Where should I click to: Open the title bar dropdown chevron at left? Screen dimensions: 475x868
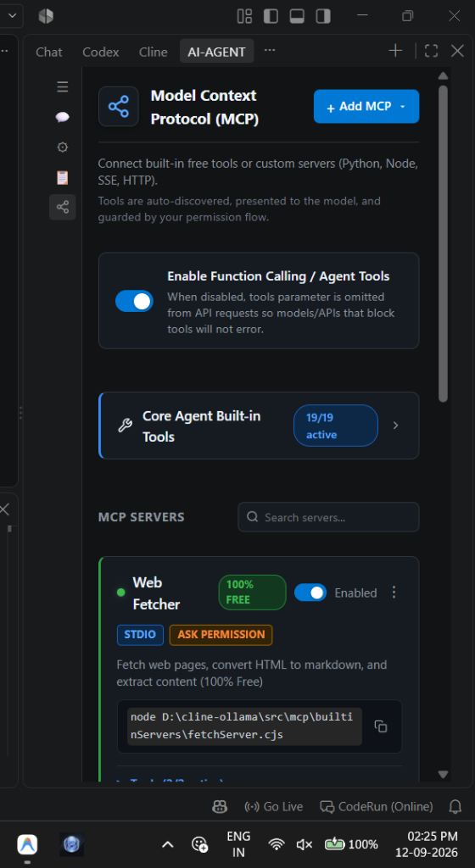click(x=11, y=16)
